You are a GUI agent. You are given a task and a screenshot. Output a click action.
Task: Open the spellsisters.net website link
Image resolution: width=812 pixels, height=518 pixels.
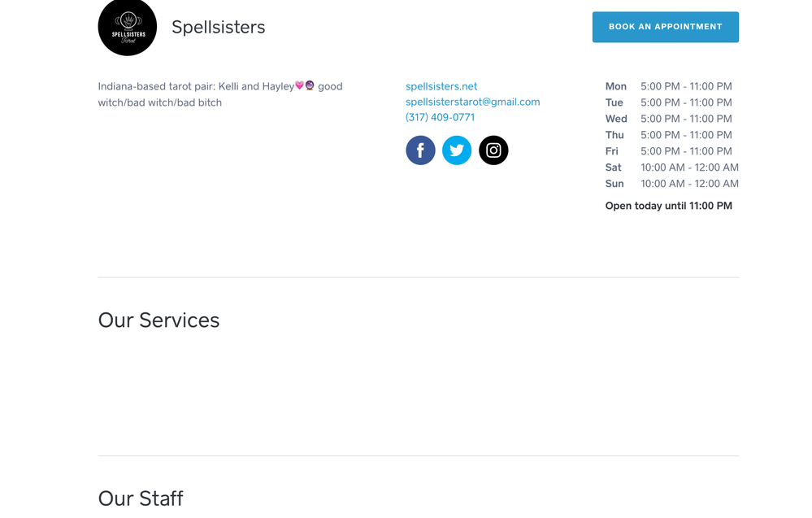(441, 86)
